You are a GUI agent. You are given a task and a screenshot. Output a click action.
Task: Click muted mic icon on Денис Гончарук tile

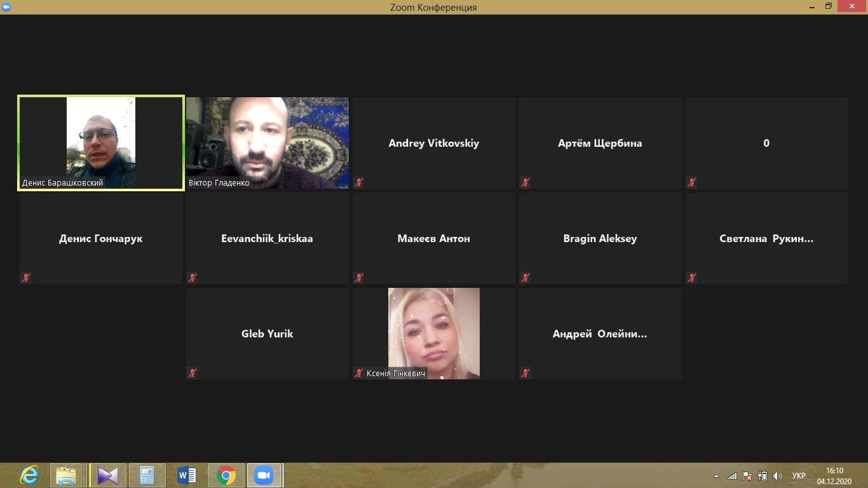(x=26, y=278)
